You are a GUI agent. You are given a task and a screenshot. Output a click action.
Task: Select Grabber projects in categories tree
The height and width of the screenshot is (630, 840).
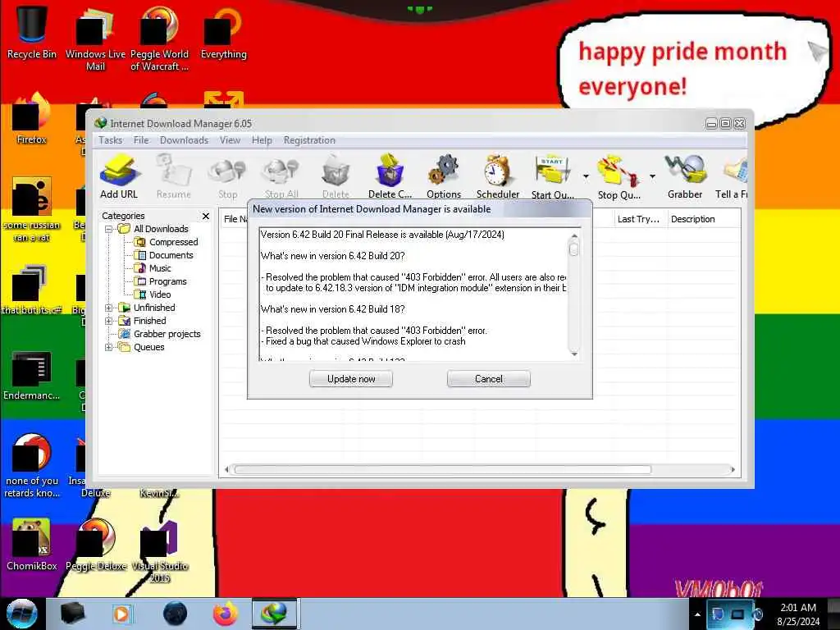click(x=166, y=335)
